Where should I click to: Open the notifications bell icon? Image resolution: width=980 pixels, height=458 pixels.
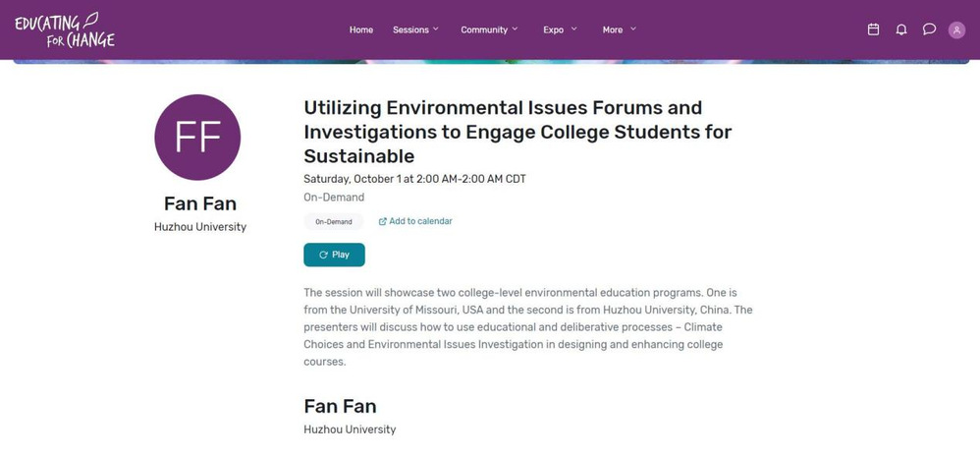pyautogui.click(x=900, y=29)
